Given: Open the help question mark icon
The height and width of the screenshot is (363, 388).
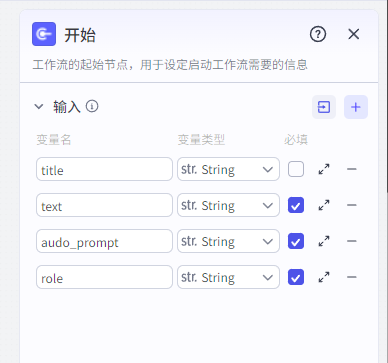Looking at the screenshot, I should click(x=318, y=34).
